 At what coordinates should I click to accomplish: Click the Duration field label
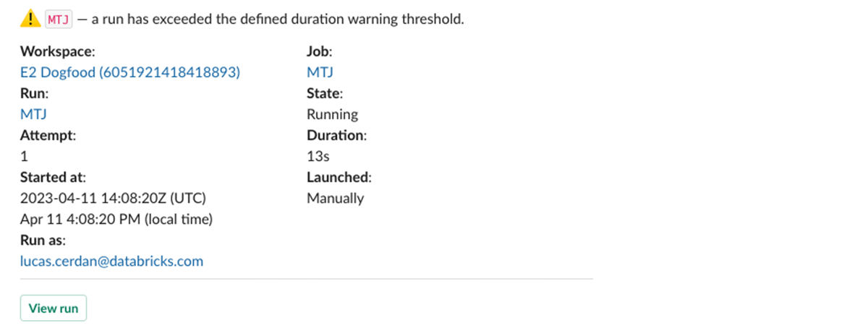coord(336,135)
